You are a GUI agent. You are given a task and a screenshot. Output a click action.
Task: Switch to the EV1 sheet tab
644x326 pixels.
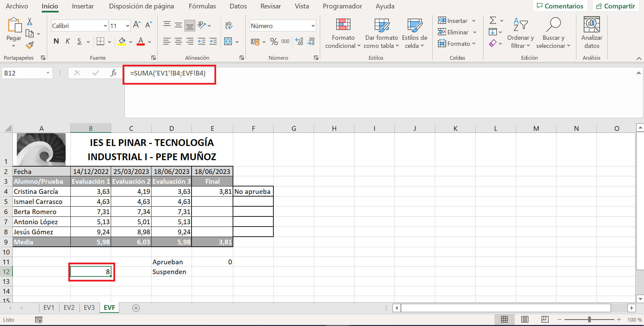pos(49,307)
